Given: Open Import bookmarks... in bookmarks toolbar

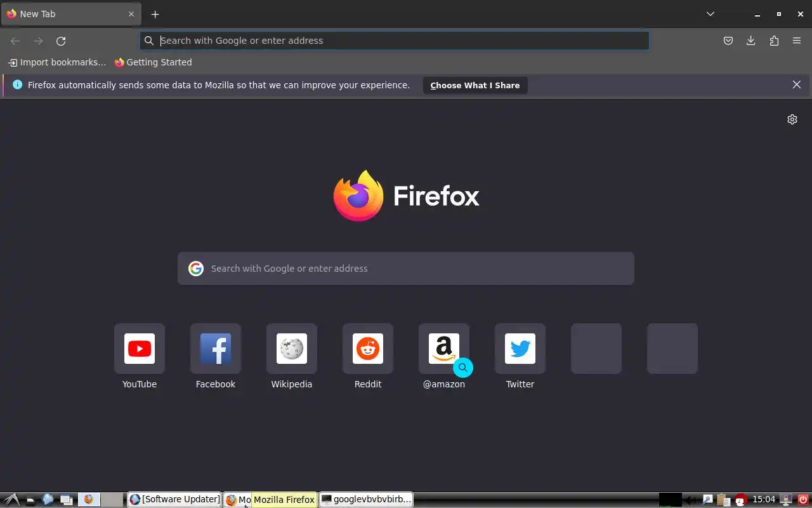Looking at the screenshot, I should (x=57, y=62).
